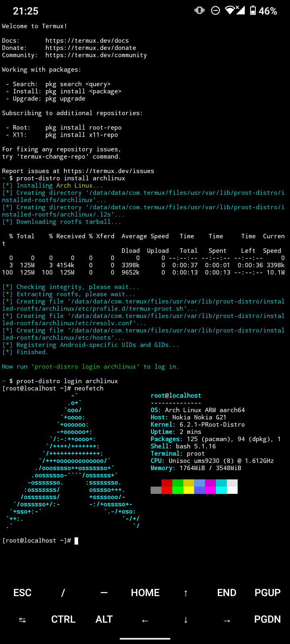
Task: Tap the 'Uptime: 2 mins' line
Action: (x=176, y=432)
